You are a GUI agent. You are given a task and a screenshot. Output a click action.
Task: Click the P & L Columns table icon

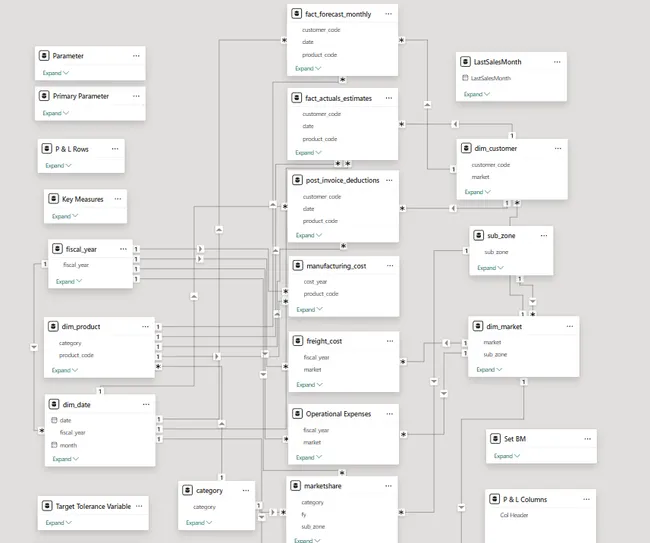(x=495, y=499)
